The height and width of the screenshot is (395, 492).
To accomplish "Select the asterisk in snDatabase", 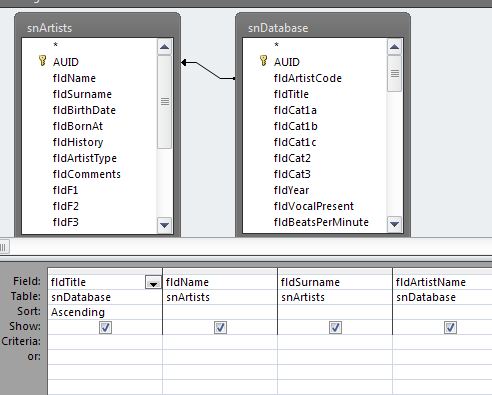I will pyautogui.click(x=276, y=45).
